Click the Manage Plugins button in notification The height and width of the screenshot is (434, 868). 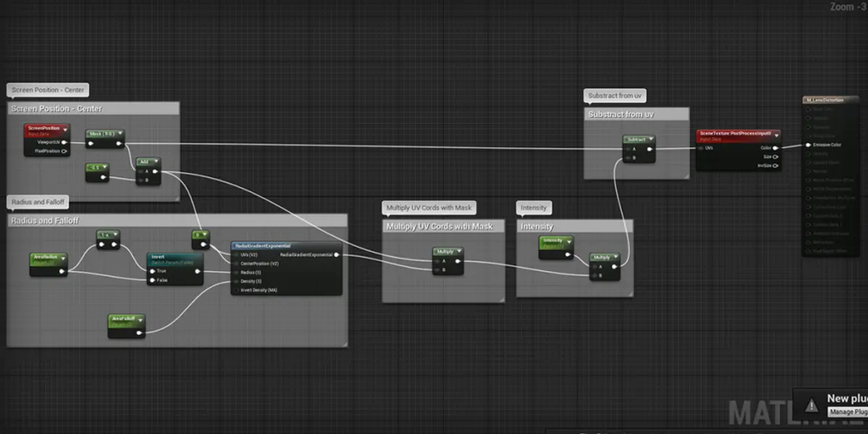click(848, 412)
